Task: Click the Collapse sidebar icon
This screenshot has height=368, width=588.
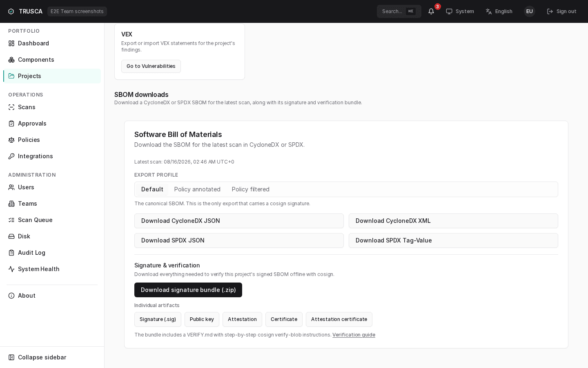Action: [x=11, y=357]
